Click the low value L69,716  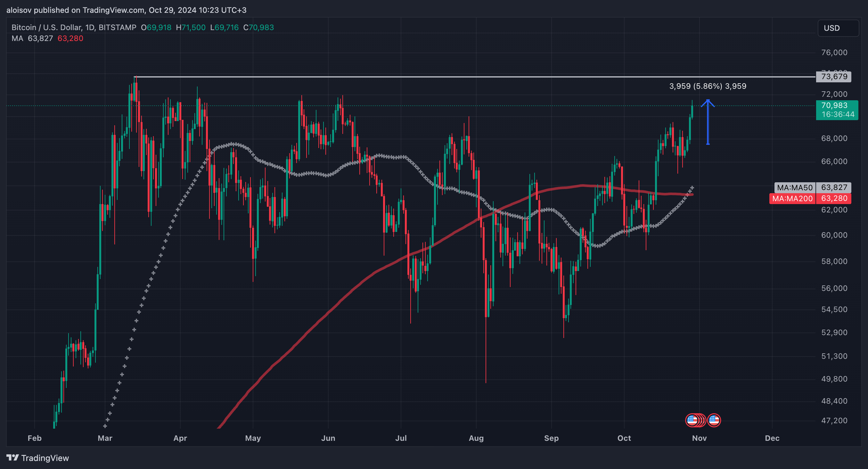click(x=225, y=27)
